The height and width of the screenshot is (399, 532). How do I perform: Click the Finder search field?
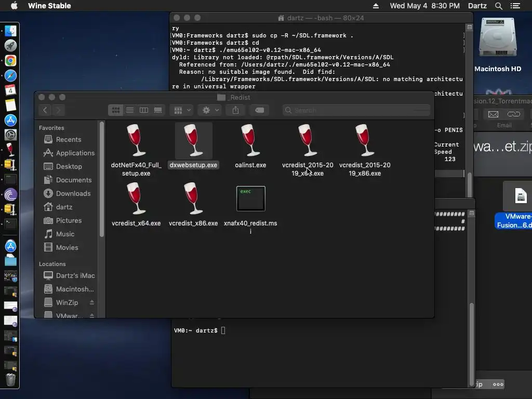(356, 110)
